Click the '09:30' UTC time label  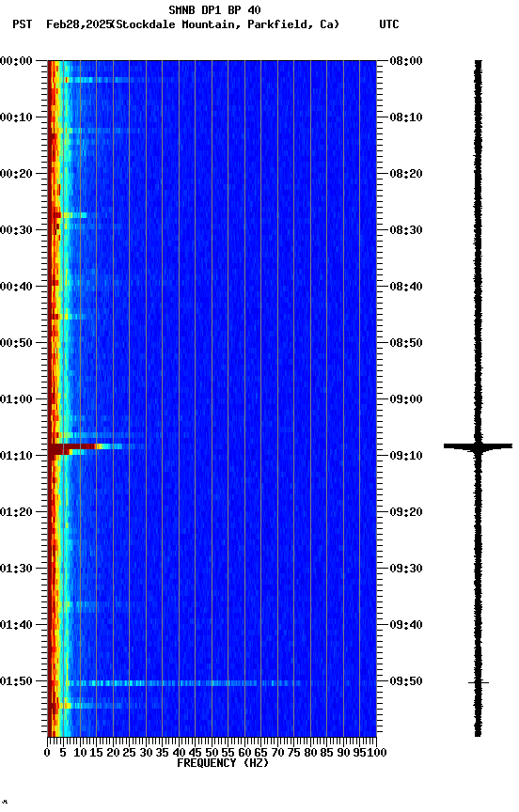click(x=406, y=570)
